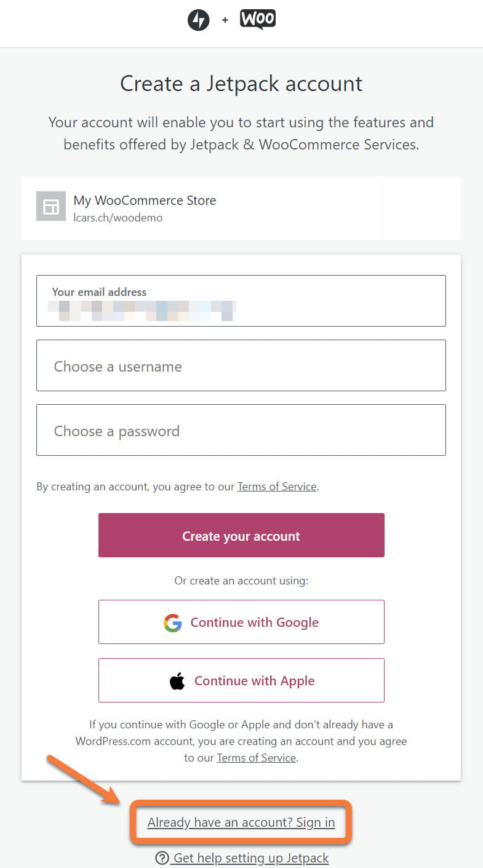Select the Apple icon in the sign-up option
This screenshot has width=483, height=868.
click(177, 681)
